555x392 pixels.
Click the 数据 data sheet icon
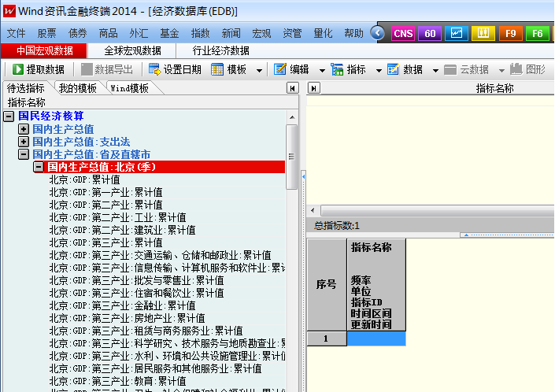[x=393, y=69]
